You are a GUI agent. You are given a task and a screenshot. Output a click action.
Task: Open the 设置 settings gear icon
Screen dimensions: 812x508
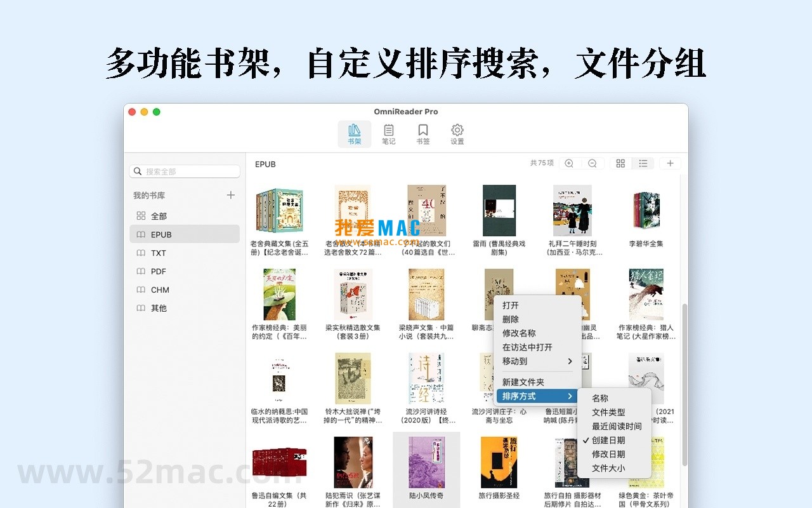click(x=457, y=134)
